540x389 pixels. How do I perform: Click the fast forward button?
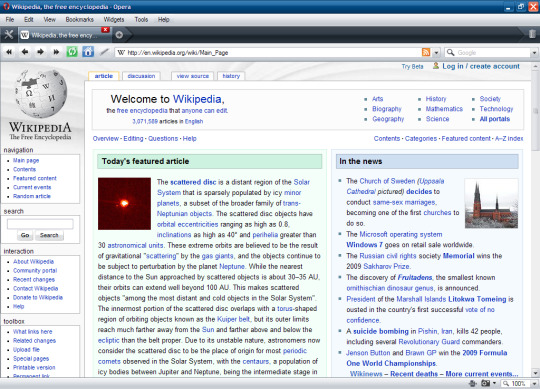56,52
